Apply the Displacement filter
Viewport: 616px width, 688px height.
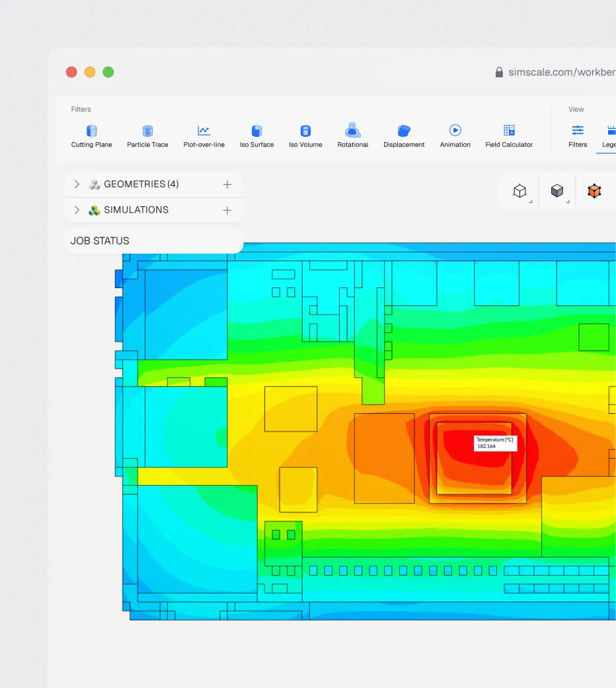click(404, 136)
